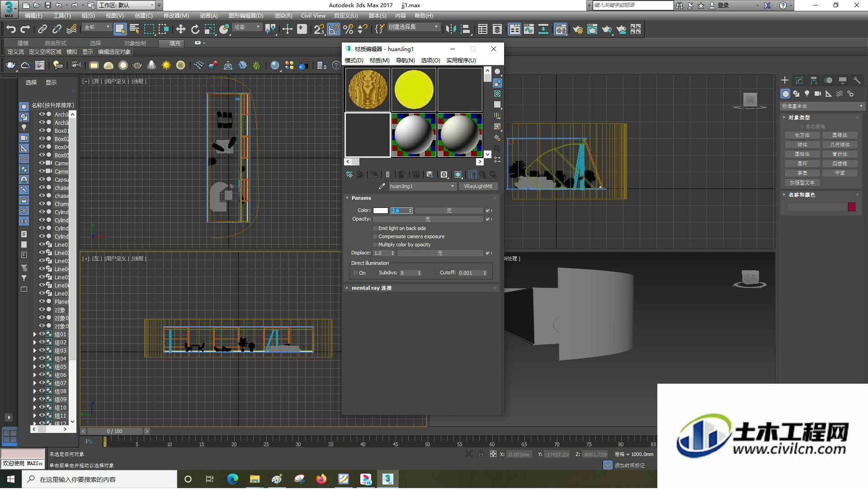Toggle the Angle Snap icon
This screenshot has width=868, height=489.
[x=334, y=29]
